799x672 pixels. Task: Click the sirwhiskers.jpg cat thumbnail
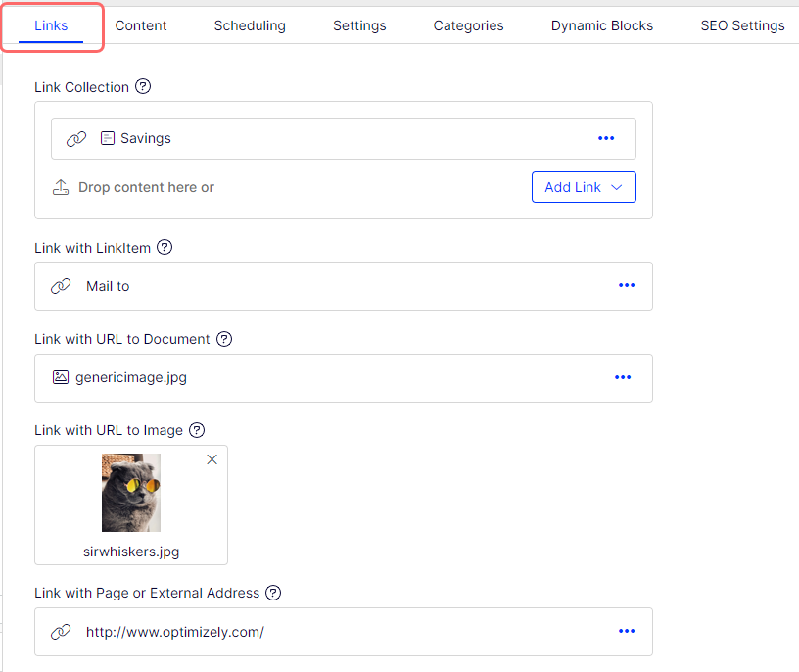coord(131,493)
